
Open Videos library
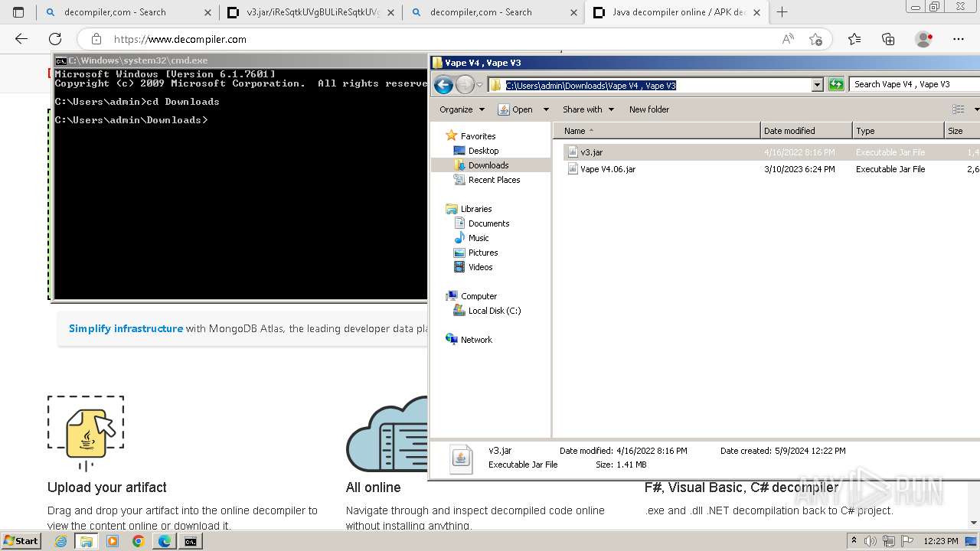point(480,267)
